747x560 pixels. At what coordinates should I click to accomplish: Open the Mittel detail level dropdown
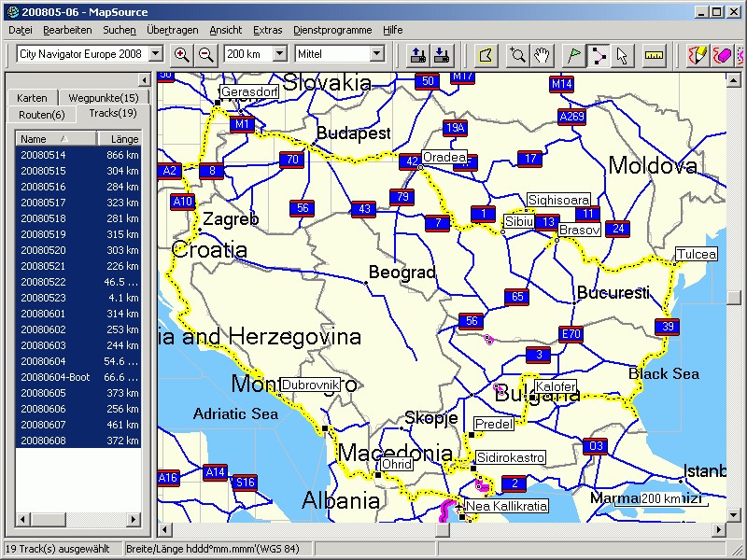377,54
